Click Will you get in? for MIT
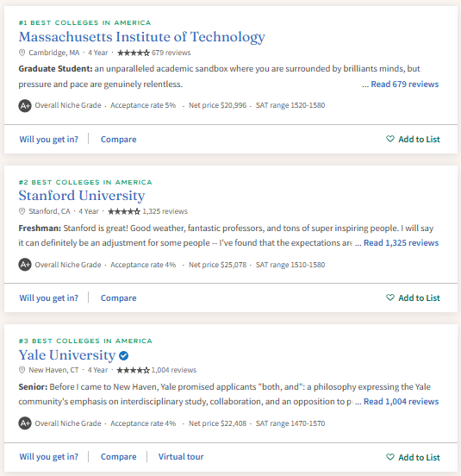This screenshot has width=461, height=476. coord(49,140)
